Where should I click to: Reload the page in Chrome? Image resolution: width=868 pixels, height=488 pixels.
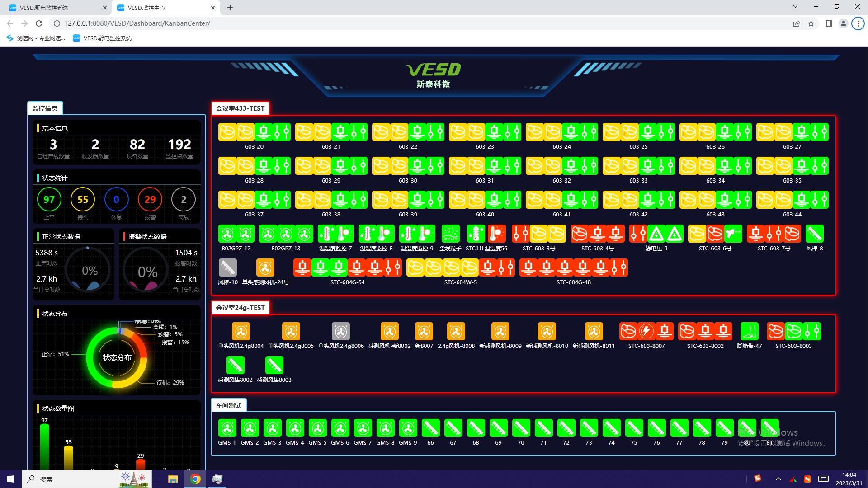(x=39, y=23)
